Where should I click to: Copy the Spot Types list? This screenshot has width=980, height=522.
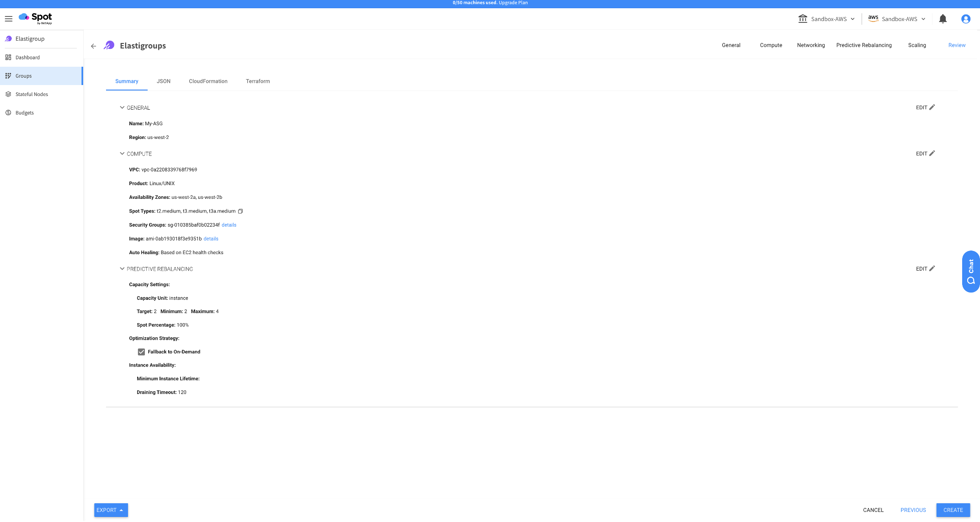(x=240, y=211)
